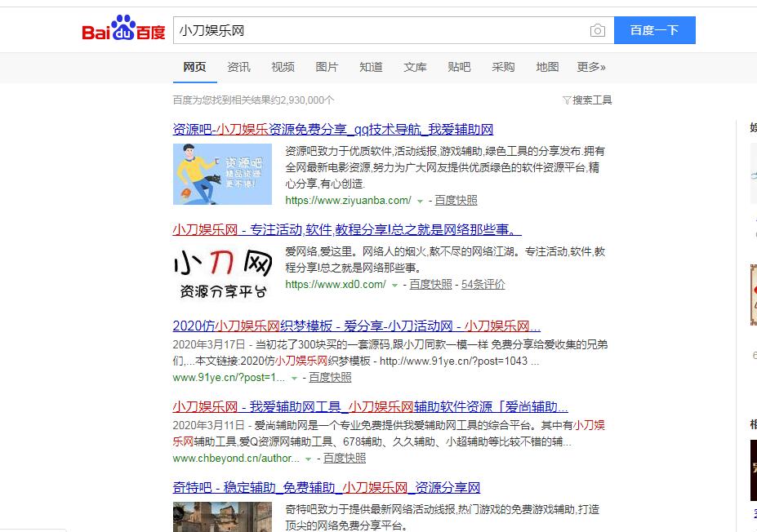Click the 搜索工具 text
The height and width of the screenshot is (532, 757).
[x=592, y=100]
